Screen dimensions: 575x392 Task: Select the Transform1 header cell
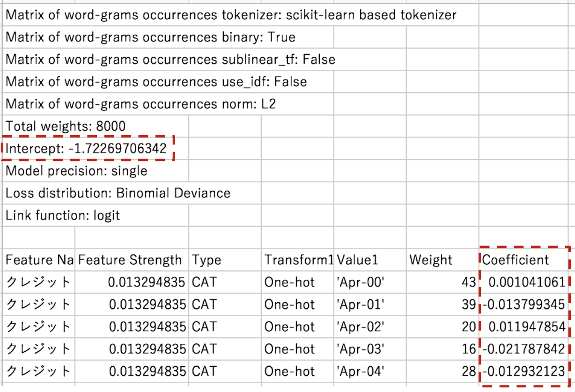[297, 260]
